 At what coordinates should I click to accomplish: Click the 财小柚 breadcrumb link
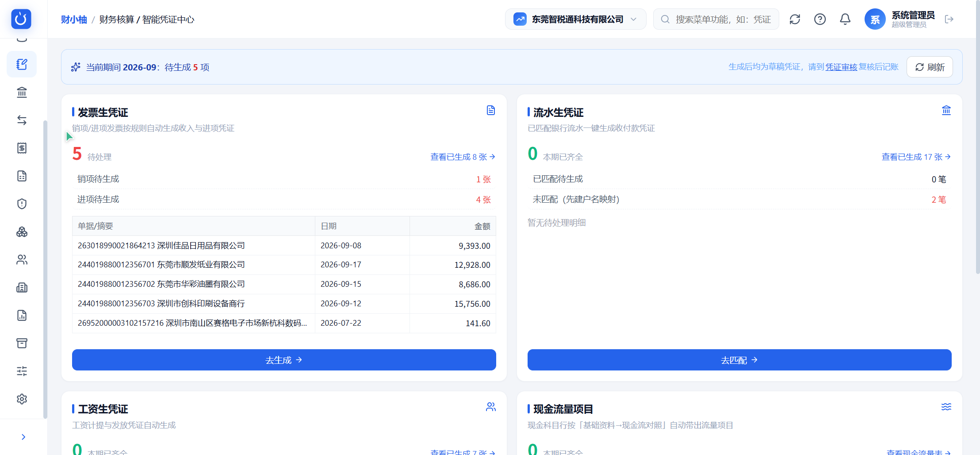tap(74, 19)
